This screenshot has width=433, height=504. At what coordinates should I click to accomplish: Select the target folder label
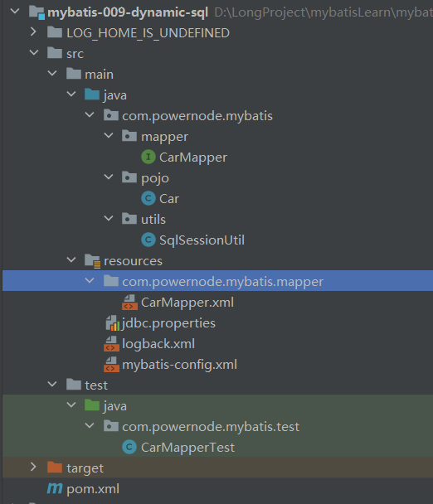[x=85, y=468]
